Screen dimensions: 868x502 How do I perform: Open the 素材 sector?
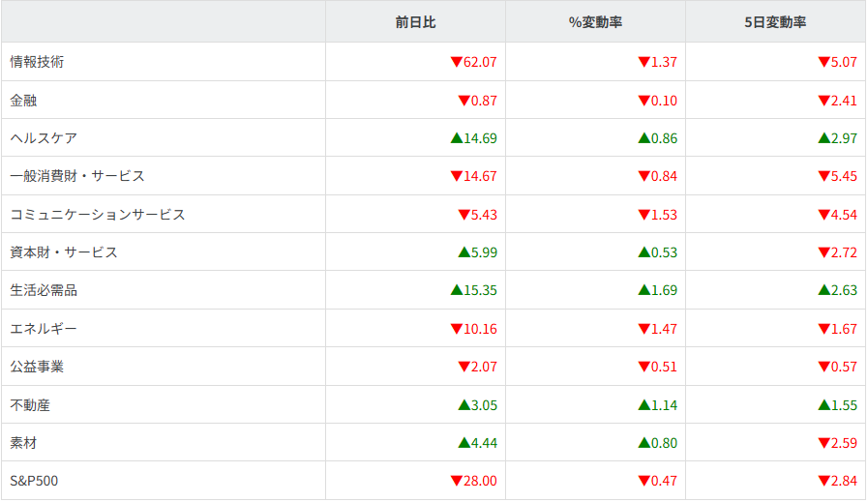coord(23,443)
